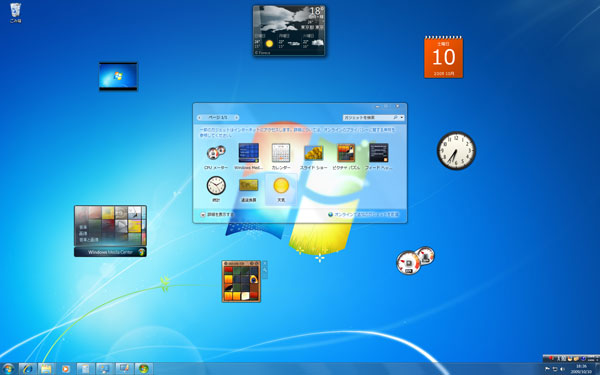Select the Feed Headlines gadget in gallery
Screen dimensions: 600x375
tap(378, 157)
